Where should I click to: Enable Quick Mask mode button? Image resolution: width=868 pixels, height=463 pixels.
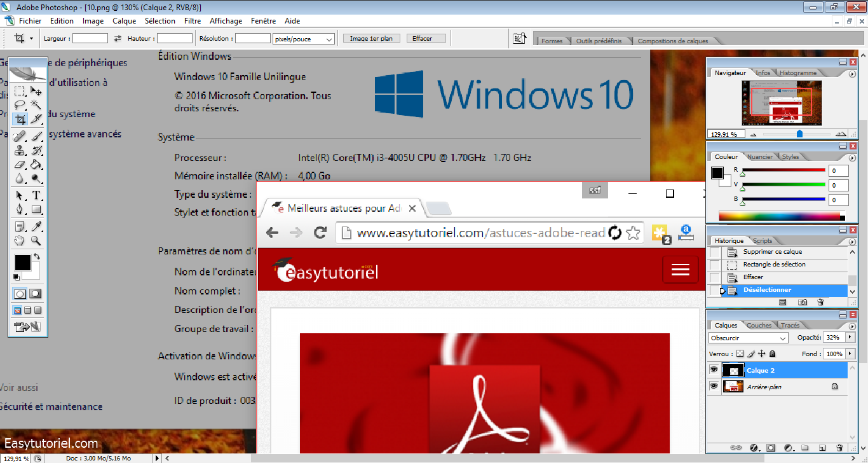click(x=36, y=294)
